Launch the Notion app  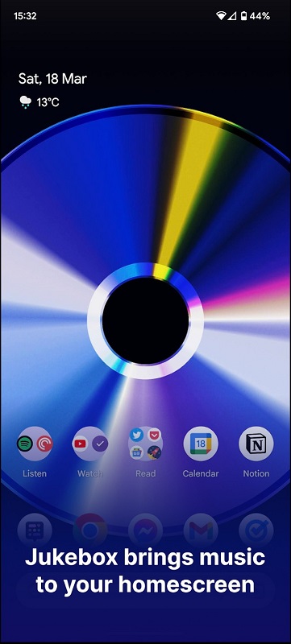256,444
